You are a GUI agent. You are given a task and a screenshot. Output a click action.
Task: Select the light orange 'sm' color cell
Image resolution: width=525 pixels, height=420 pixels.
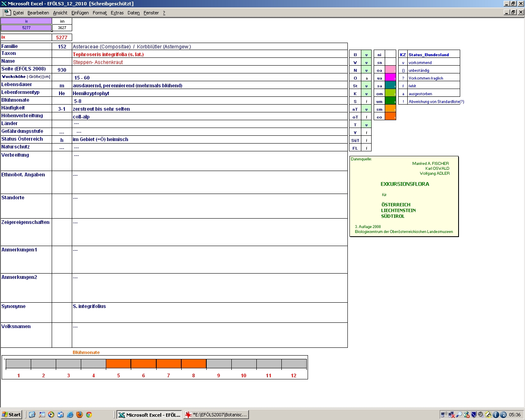pos(390,109)
